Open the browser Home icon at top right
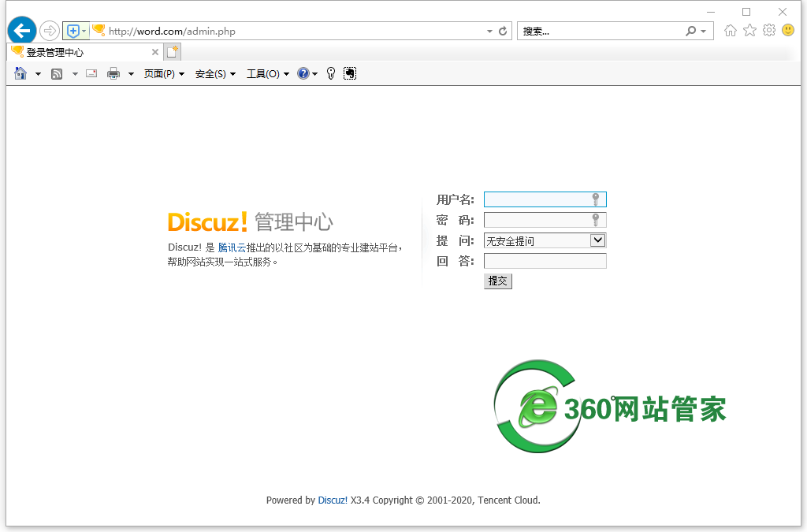The image size is (807, 532). pyautogui.click(x=731, y=31)
